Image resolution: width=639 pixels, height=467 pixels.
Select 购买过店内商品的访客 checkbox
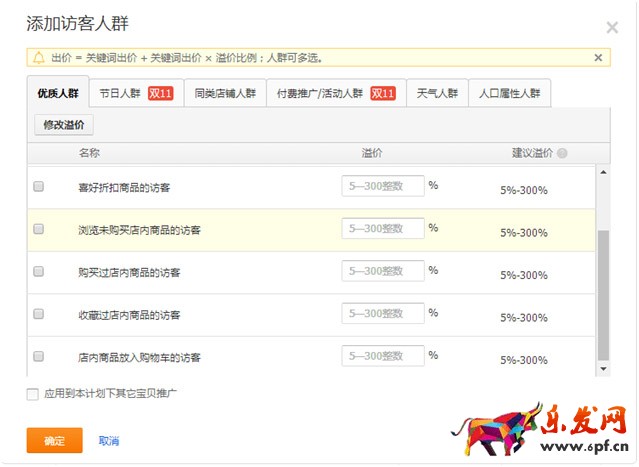tap(39, 271)
